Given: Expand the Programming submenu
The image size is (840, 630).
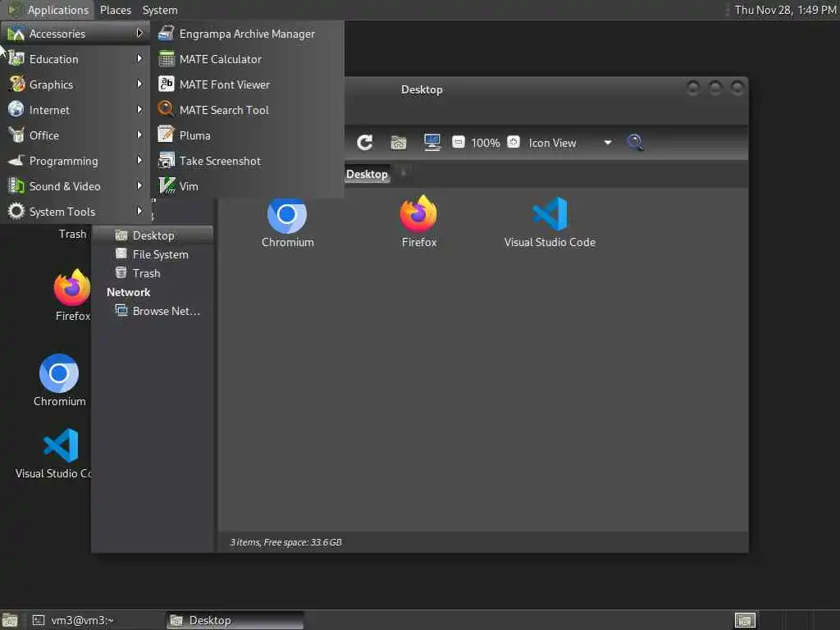Looking at the screenshot, I should [75, 161].
